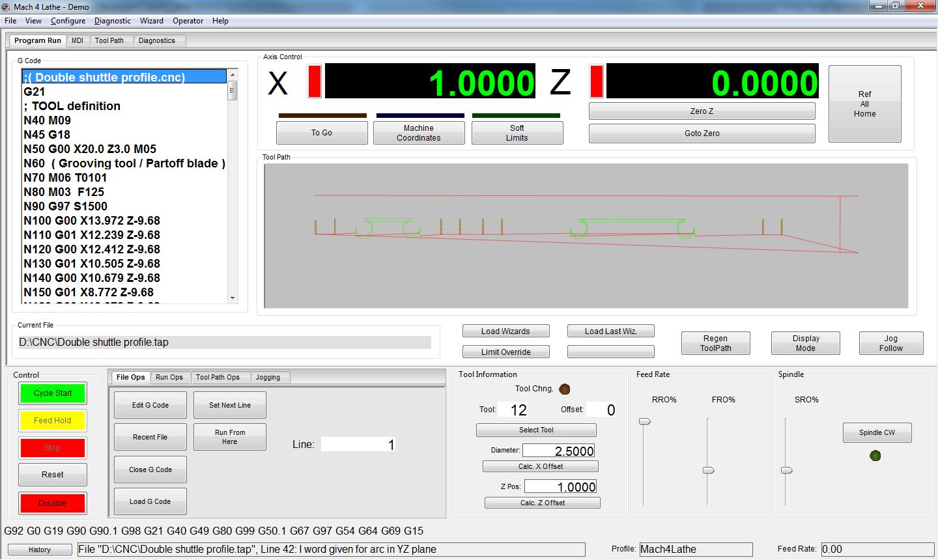Screen dimensions: 938x560
Task: Open the Diagnostic menu
Action: (x=113, y=21)
